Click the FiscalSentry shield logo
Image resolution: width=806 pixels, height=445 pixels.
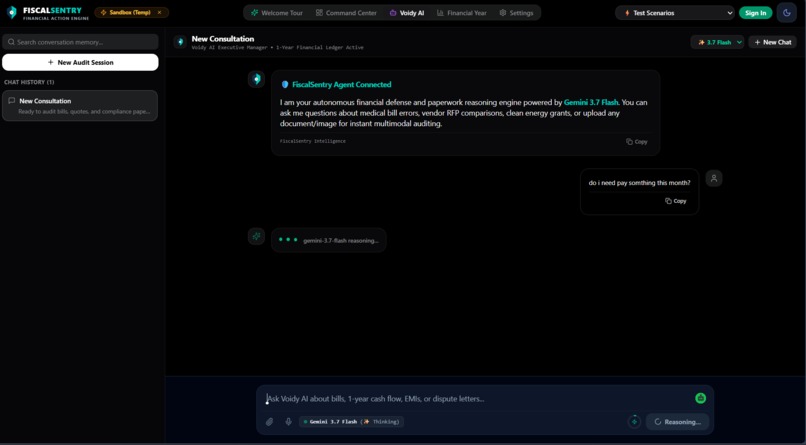click(x=12, y=12)
